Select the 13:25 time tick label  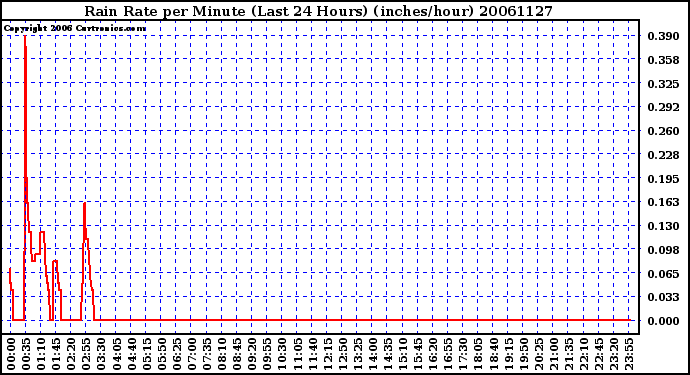pyautogui.click(x=357, y=354)
